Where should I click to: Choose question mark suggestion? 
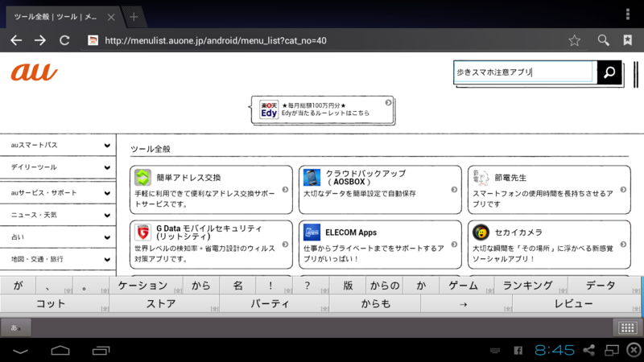tap(311, 286)
